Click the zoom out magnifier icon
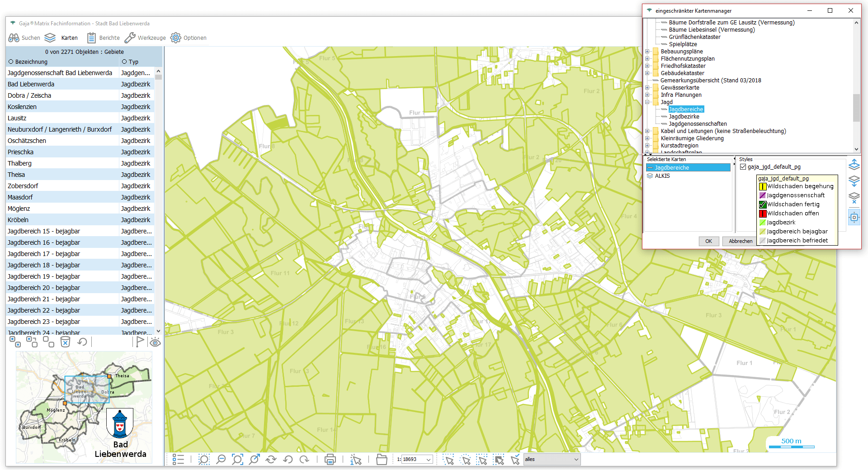This screenshot has height=470, width=868. [221, 460]
